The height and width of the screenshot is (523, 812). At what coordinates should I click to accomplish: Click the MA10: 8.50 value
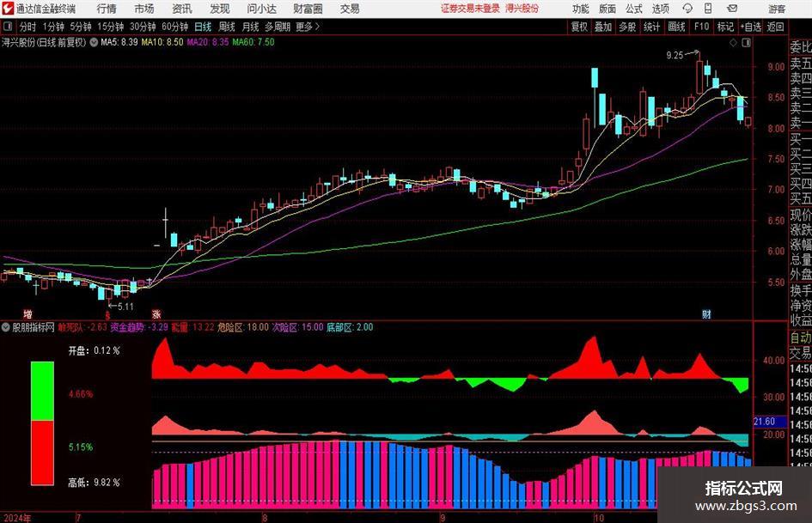point(162,42)
